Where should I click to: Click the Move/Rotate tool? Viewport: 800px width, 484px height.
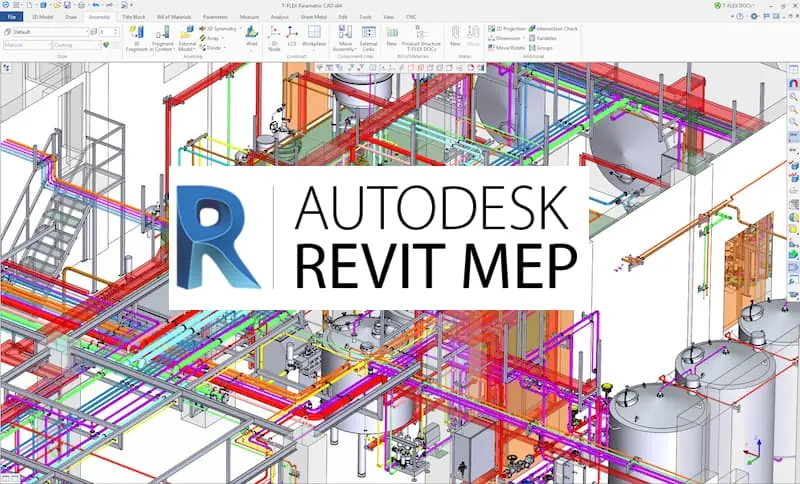point(507,47)
